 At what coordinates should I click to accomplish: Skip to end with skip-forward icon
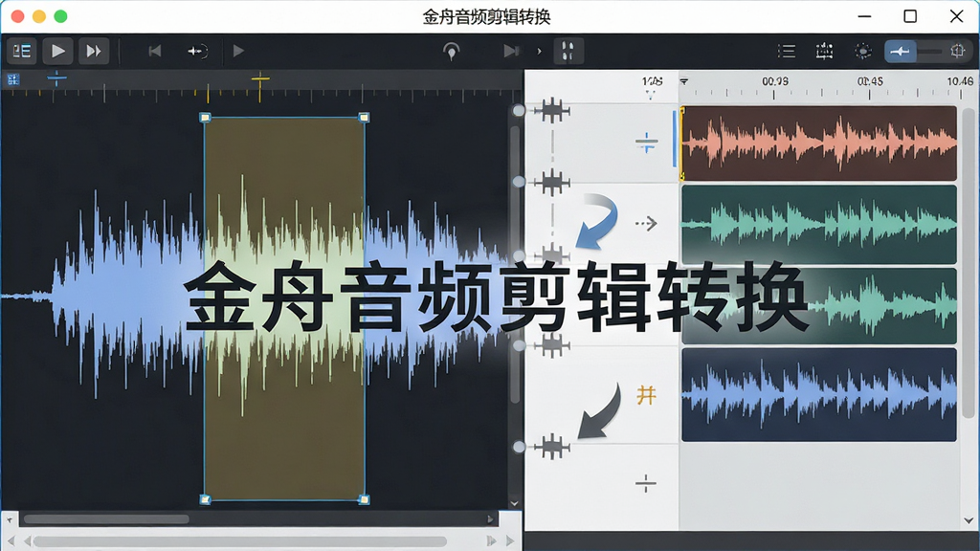pos(511,51)
